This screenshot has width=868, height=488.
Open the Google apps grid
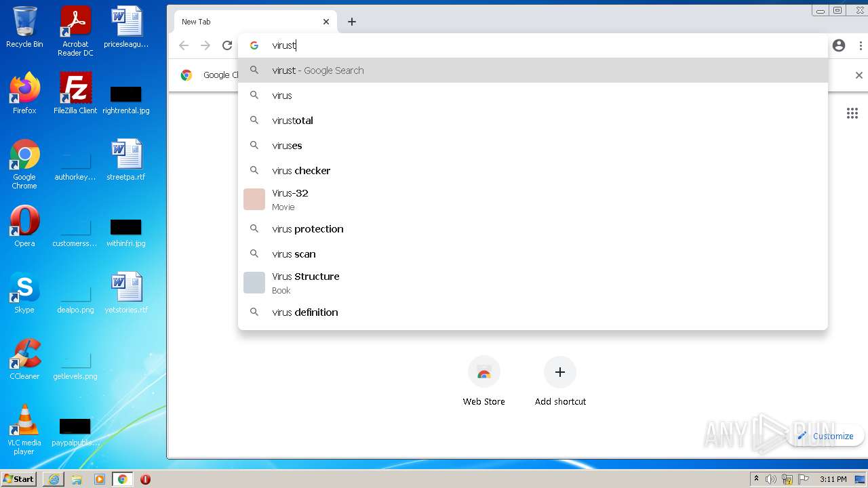click(852, 113)
